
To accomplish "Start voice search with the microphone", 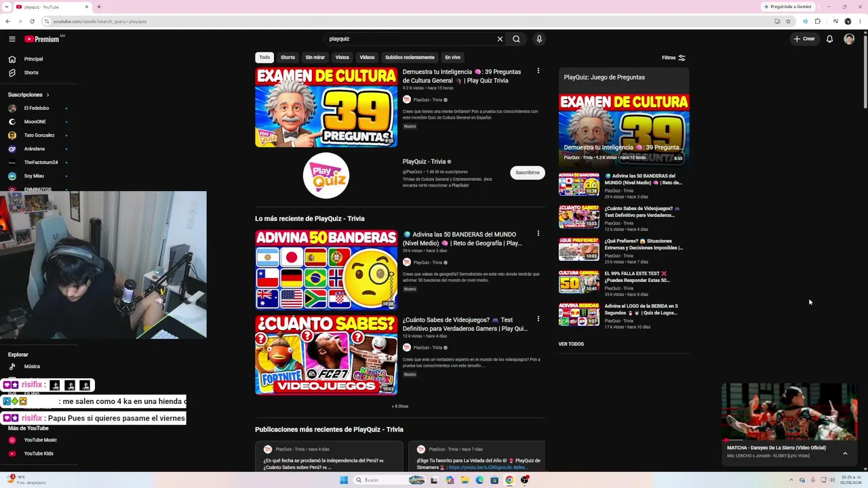I will (539, 39).
